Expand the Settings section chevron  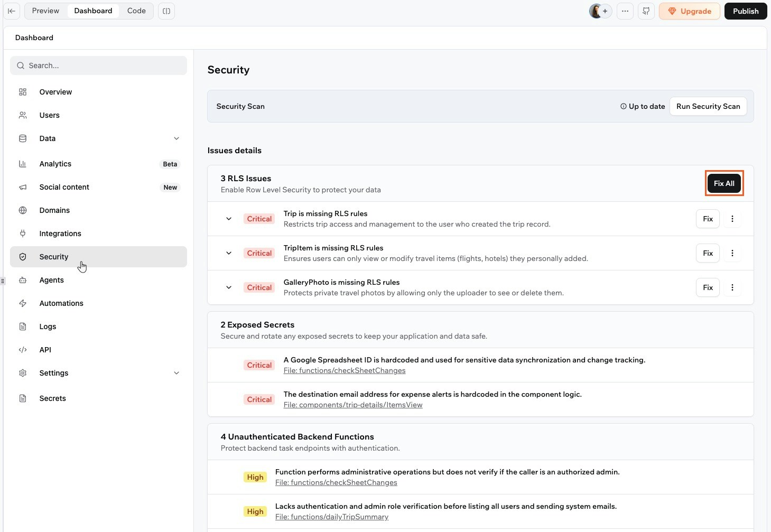pos(177,373)
